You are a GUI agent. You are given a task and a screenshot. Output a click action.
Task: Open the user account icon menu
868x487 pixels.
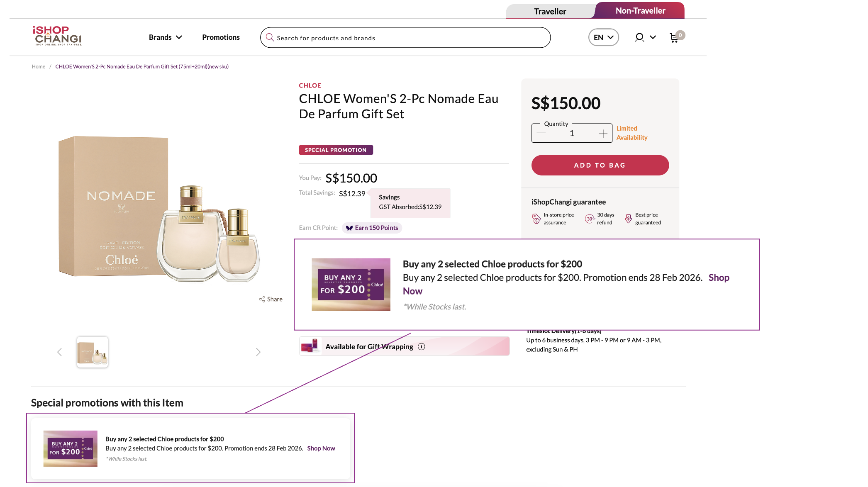(645, 37)
